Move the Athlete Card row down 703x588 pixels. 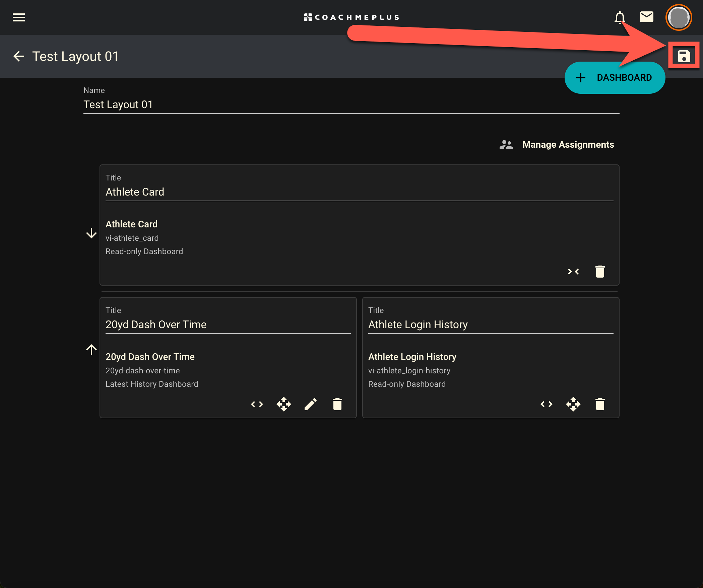click(x=91, y=233)
